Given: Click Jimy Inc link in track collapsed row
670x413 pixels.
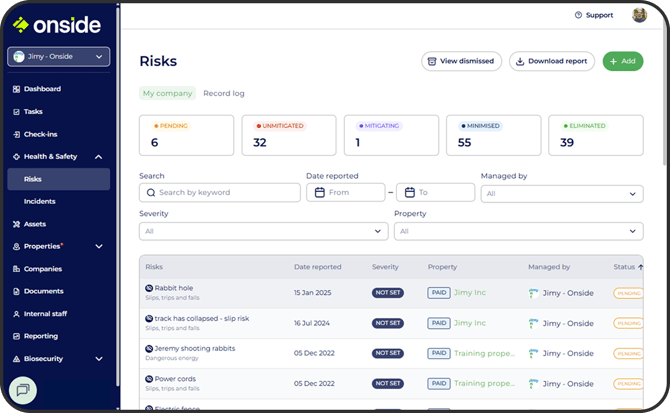Looking at the screenshot, I should pos(470,323).
